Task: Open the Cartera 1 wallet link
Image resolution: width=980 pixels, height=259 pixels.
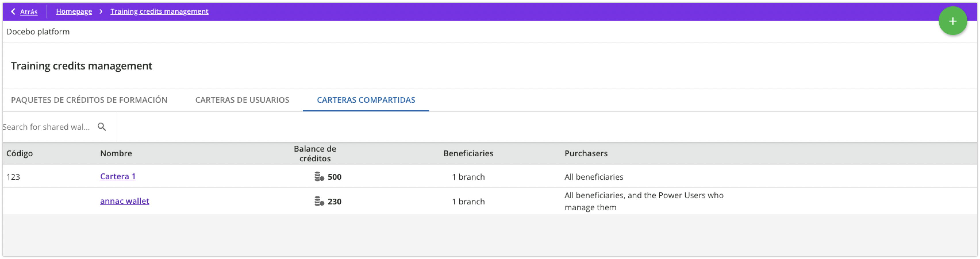Action: [x=118, y=177]
